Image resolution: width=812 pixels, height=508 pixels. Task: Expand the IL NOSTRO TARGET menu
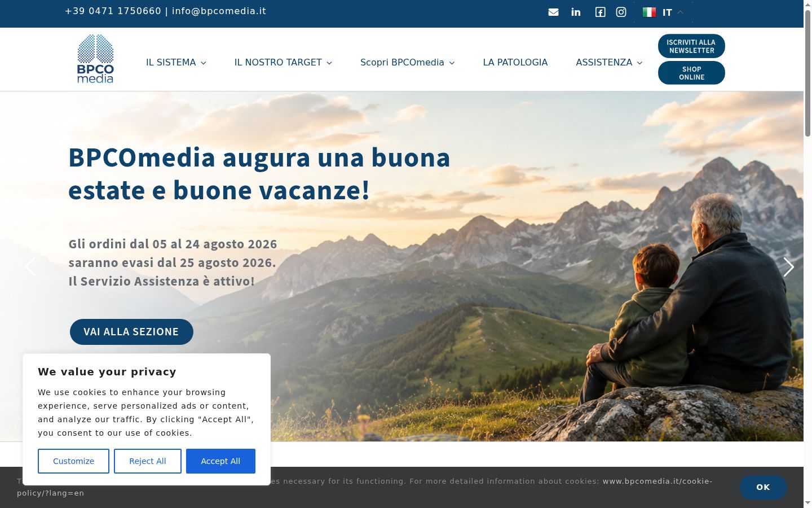(x=283, y=62)
